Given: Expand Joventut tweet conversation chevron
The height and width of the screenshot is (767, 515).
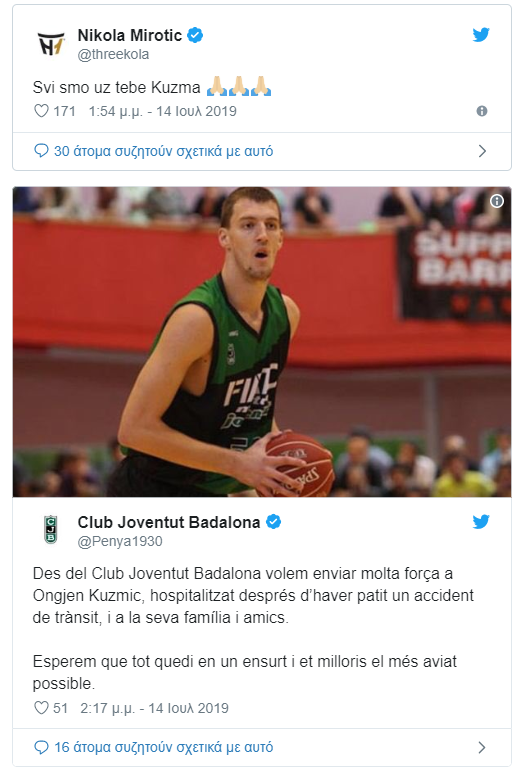Looking at the screenshot, I should pyautogui.click(x=482, y=747).
